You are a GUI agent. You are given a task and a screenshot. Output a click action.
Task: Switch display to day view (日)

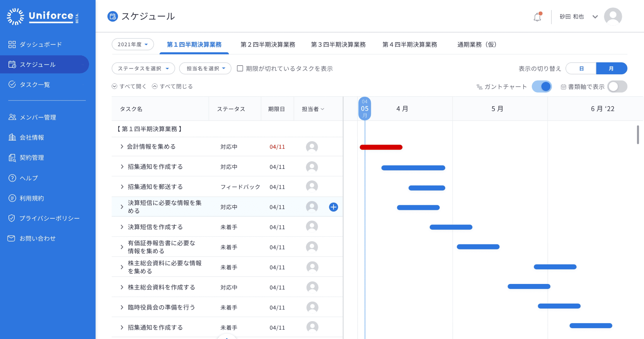pos(581,69)
